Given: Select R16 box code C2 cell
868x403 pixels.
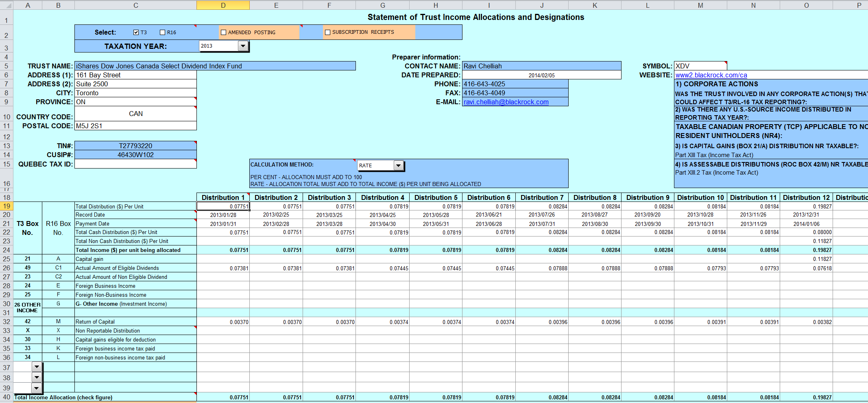Looking at the screenshot, I should click(x=58, y=277).
